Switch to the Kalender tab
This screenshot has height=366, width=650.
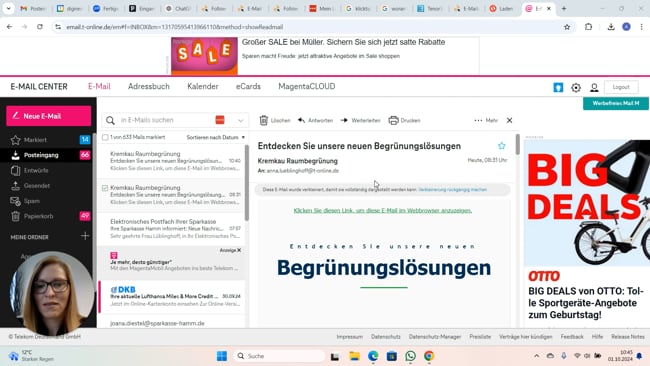pos(203,86)
